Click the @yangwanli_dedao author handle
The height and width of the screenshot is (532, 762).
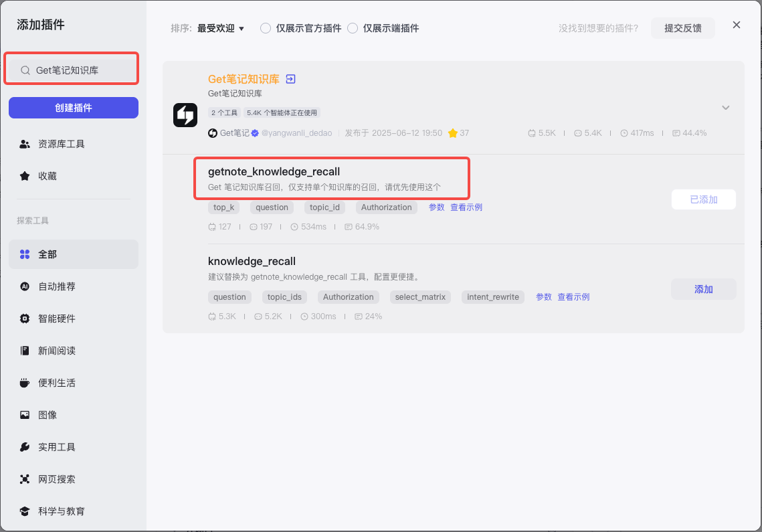click(297, 133)
